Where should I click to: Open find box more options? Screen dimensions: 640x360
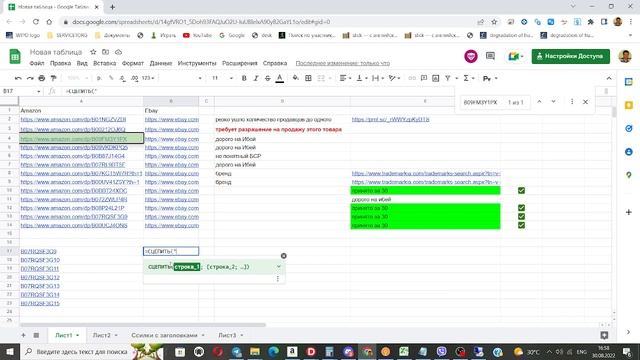572,102
